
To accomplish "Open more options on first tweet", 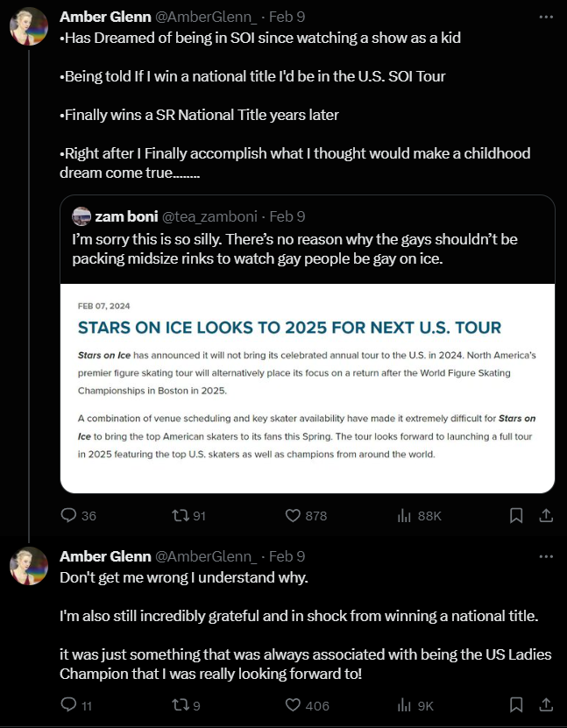I will point(547,17).
